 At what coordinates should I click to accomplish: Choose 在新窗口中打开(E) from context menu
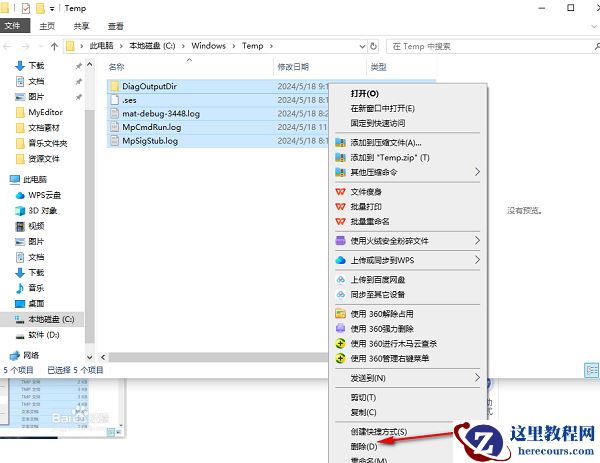click(x=408, y=108)
